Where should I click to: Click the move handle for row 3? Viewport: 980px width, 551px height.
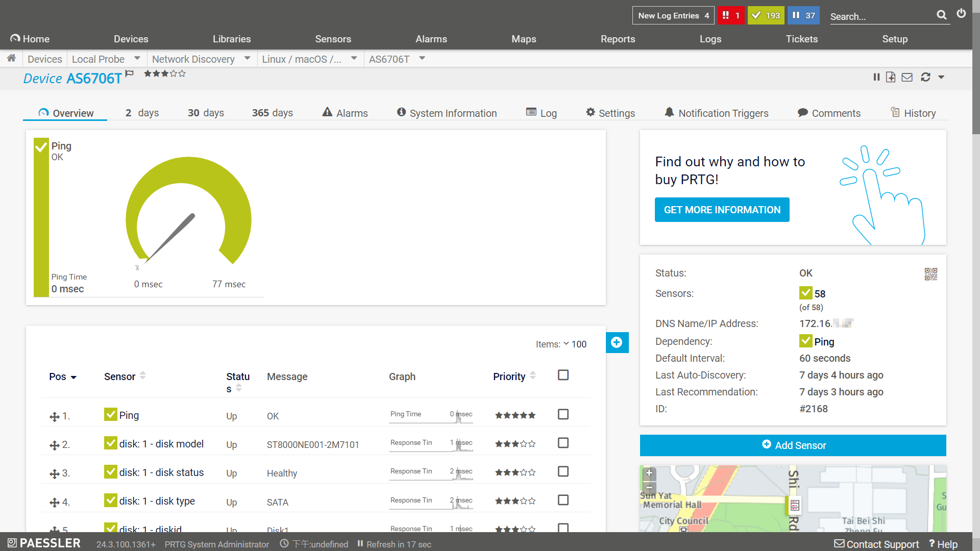click(55, 474)
